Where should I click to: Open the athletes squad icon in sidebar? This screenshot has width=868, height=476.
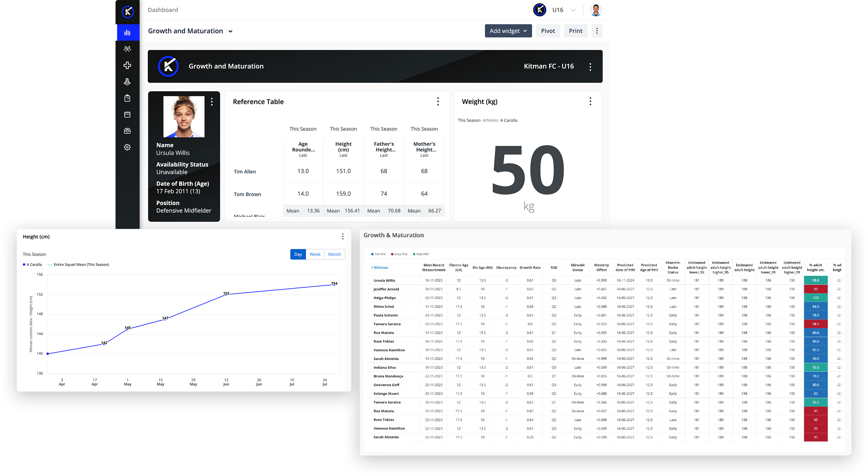pyautogui.click(x=127, y=49)
